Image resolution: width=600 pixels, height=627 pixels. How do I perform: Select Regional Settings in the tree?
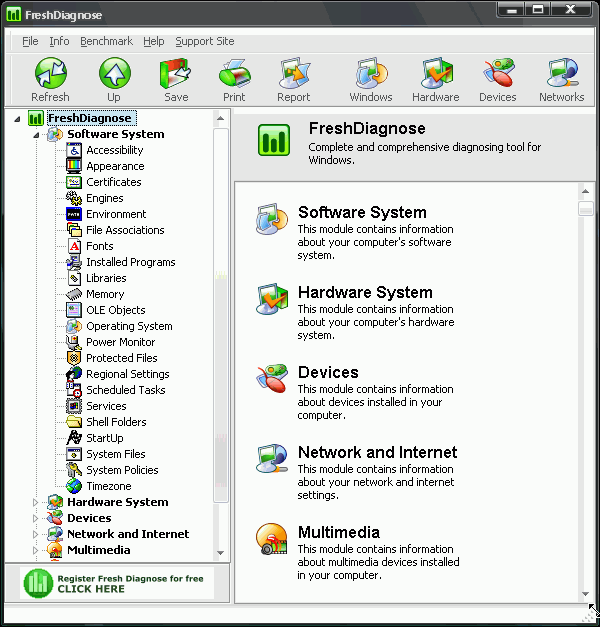point(128,374)
